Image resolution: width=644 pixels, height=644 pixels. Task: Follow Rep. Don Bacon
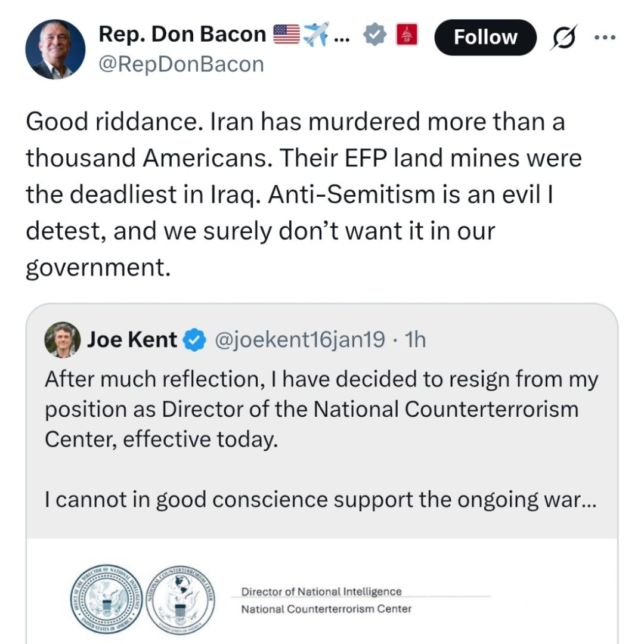click(x=485, y=37)
